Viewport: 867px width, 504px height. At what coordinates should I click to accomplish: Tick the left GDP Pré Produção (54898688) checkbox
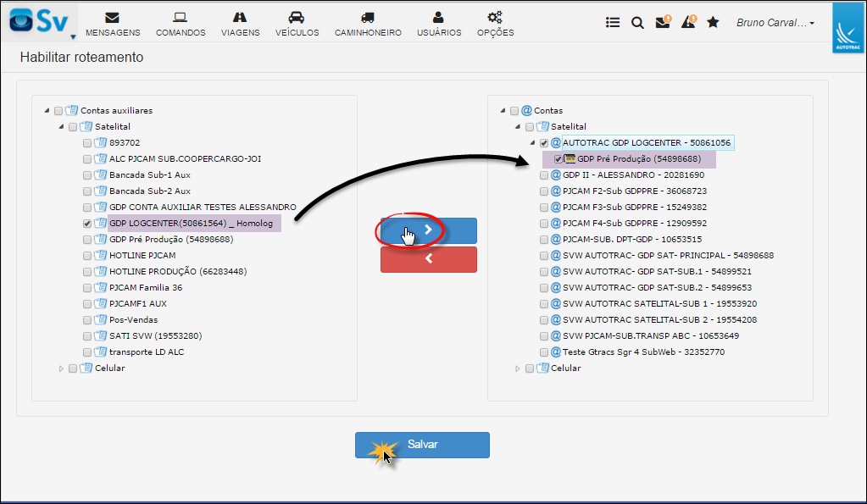pos(86,240)
